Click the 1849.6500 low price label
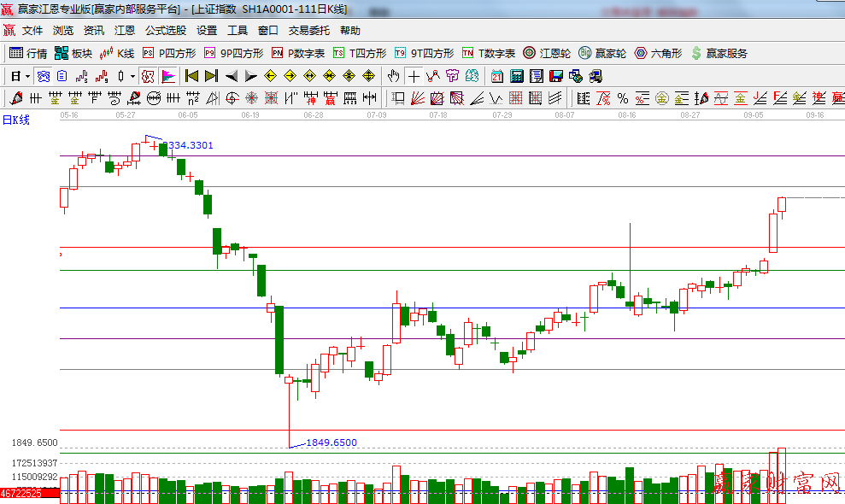Image resolution: width=845 pixels, height=504 pixels. click(x=332, y=442)
